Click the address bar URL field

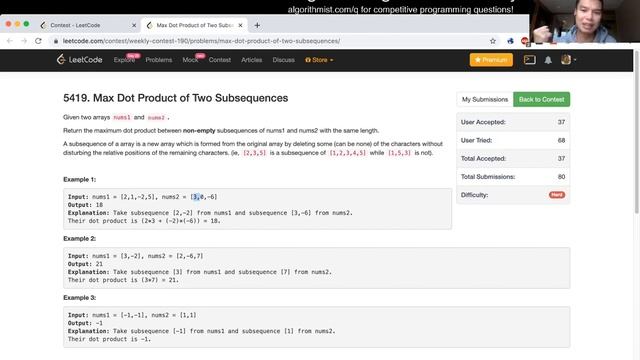coord(269,41)
